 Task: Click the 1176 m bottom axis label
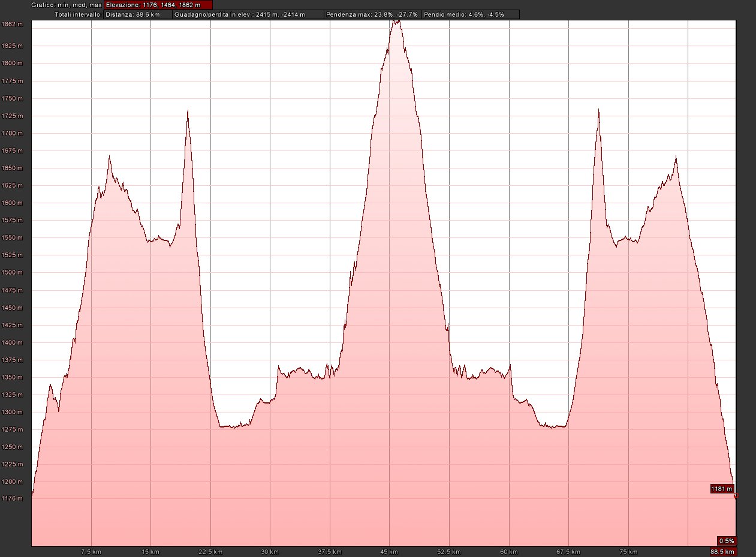[13, 498]
